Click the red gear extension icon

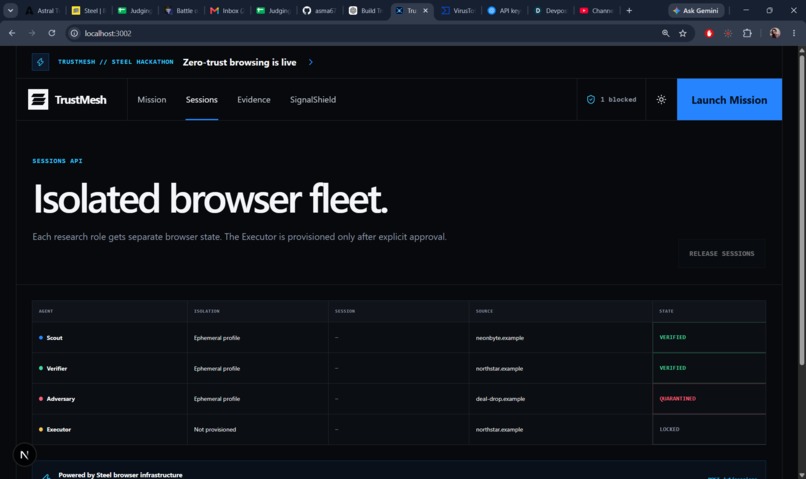click(728, 33)
